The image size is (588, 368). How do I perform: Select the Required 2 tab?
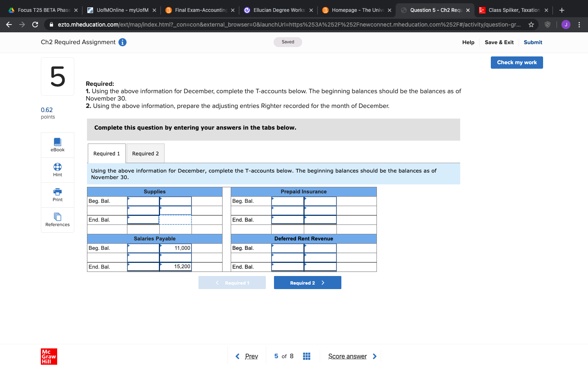[145, 153]
